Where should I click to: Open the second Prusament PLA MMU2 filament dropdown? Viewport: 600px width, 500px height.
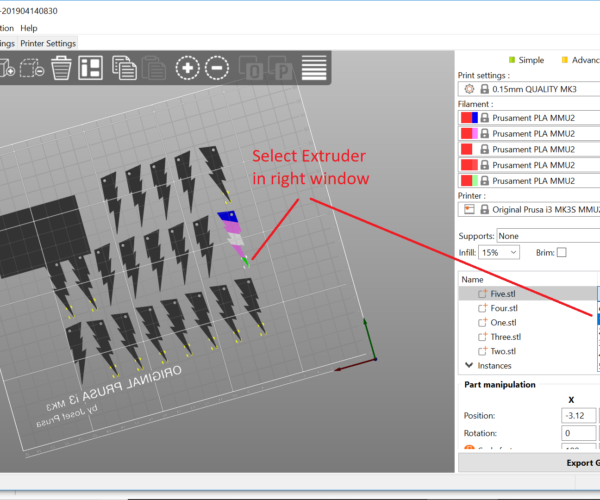[529, 134]
